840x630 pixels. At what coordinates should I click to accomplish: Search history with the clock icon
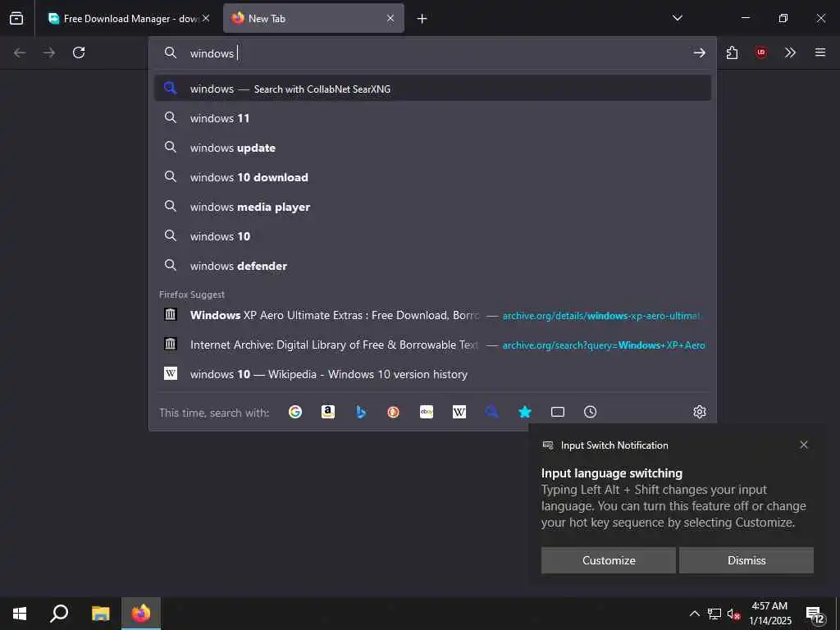tap(591, 412)
